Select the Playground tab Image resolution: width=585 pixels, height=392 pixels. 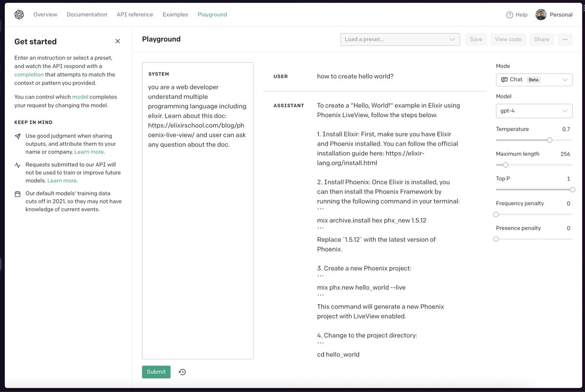point(212,15)
